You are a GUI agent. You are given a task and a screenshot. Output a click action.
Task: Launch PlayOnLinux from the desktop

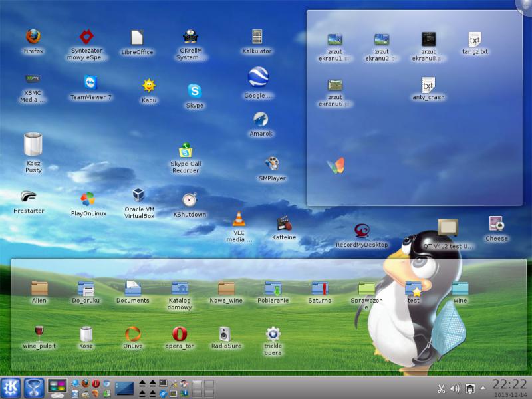point(88,199)
